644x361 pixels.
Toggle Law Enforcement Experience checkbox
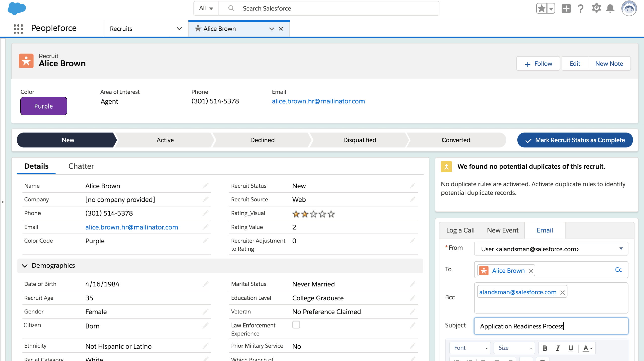pos(296,325)
